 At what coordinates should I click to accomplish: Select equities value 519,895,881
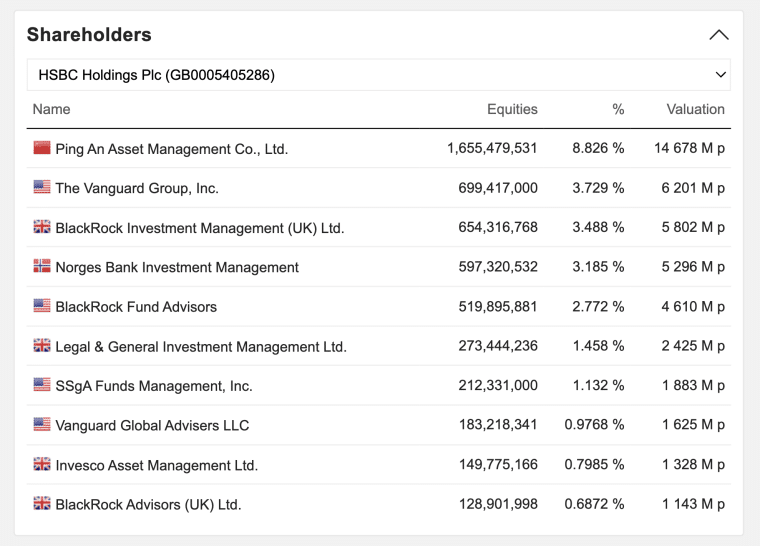pos(498,306)
